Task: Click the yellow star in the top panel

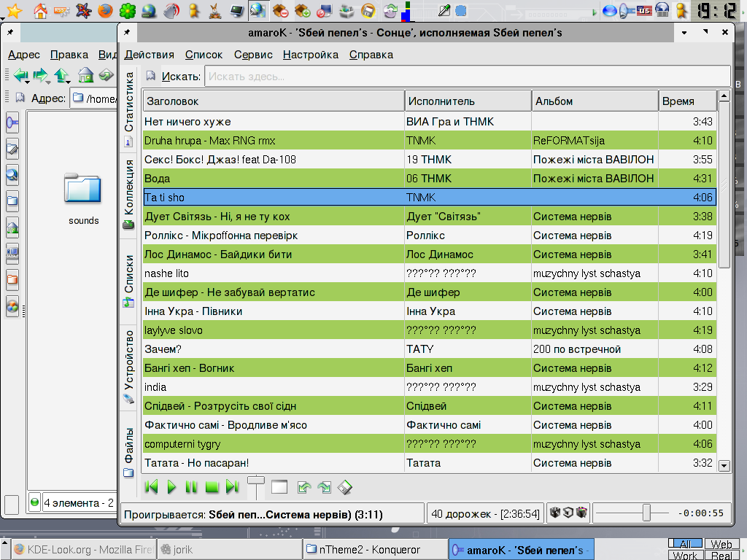Action: [x=14, y=10]
